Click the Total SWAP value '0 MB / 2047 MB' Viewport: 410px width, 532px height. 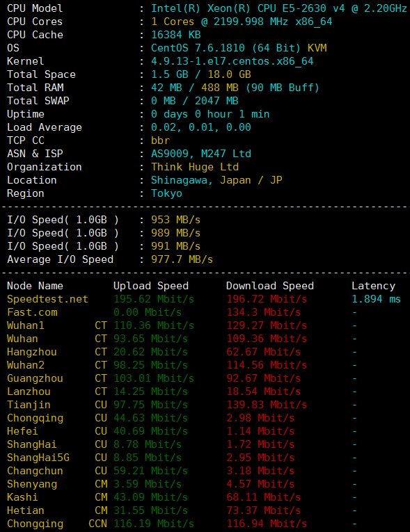pyautogui.click(x=195, y=101)
